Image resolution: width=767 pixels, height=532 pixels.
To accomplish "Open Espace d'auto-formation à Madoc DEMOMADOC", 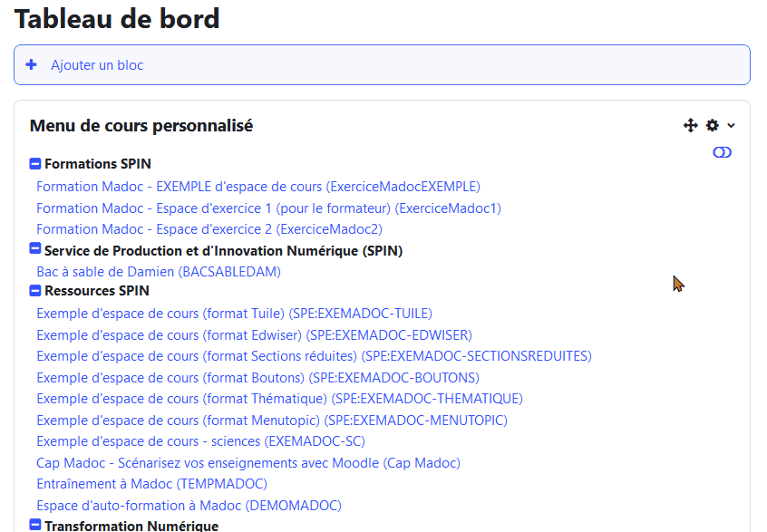I will tap(189, 504).
